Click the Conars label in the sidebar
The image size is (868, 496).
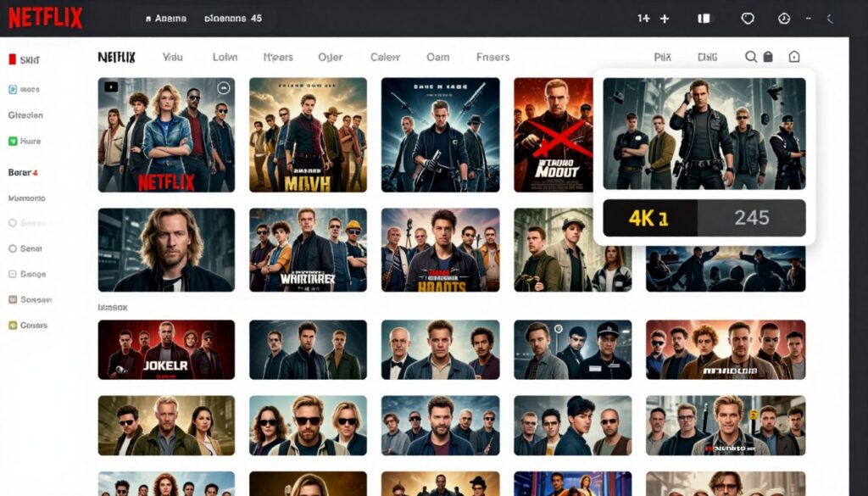pyautogui.click(x=34, y=325)
